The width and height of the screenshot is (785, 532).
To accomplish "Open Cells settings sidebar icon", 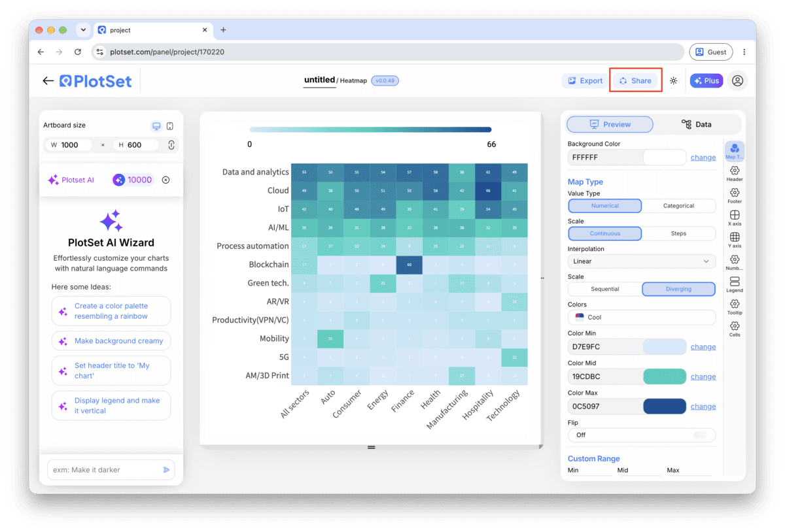I will (x=735, y=329).
